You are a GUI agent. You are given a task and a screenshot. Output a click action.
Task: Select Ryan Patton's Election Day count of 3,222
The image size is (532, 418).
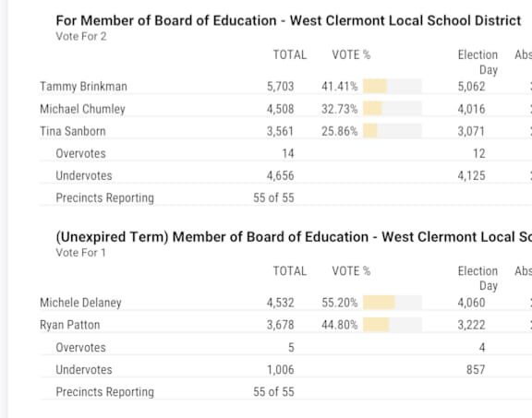(x=471, y=325)
